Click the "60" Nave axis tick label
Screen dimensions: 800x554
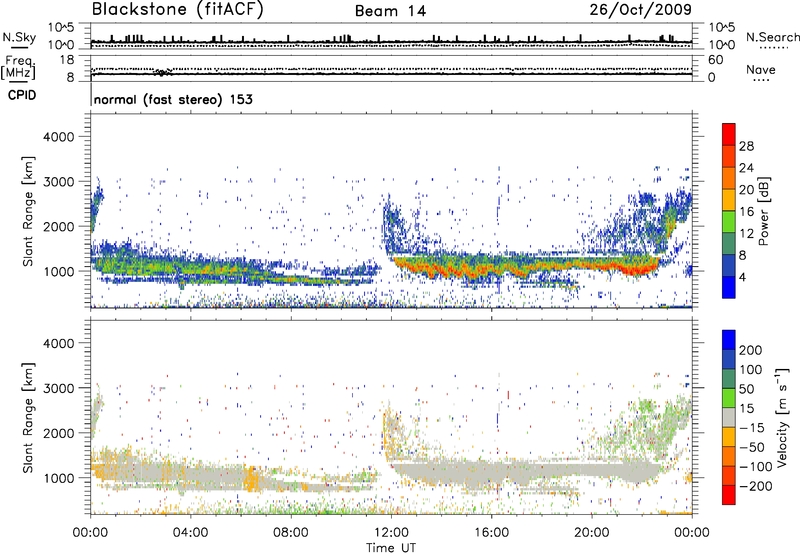click(715, 60)
